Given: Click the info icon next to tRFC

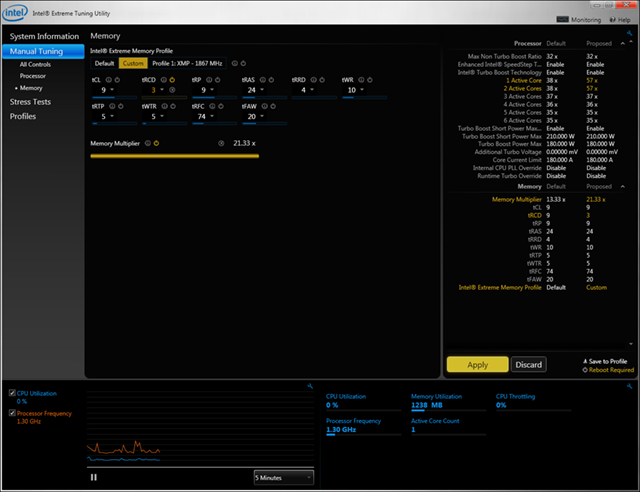Looking at the screenshot, I should pos(212,106).
